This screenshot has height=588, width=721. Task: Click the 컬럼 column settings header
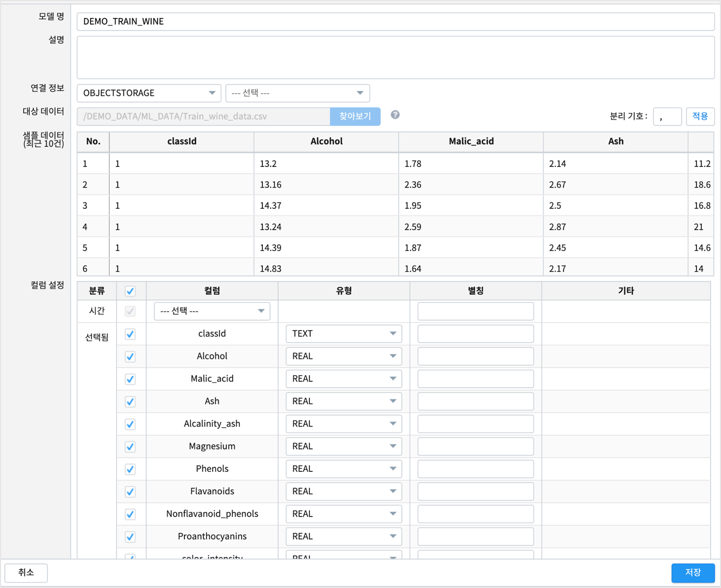(212, 291)
